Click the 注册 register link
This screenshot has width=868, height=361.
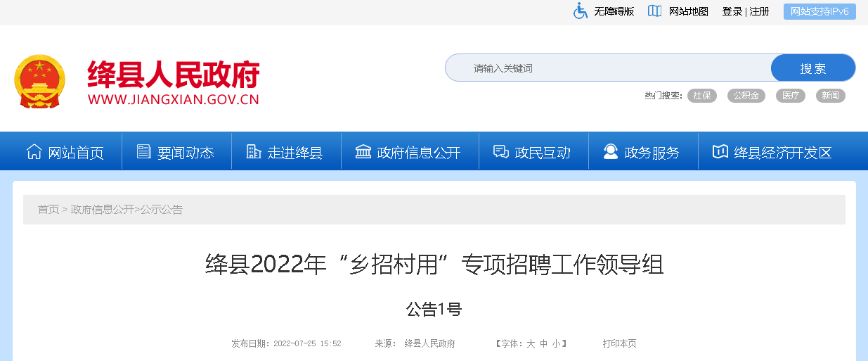(760, 11)
